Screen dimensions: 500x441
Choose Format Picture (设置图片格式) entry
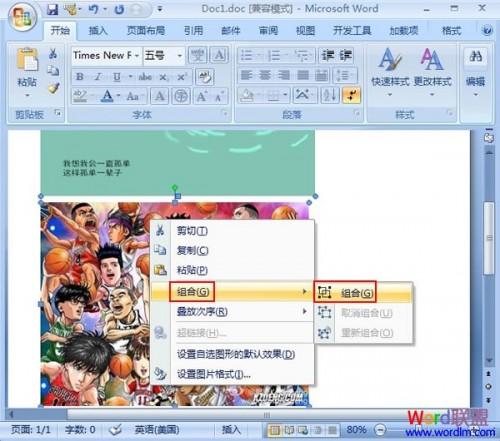[232, 374]
